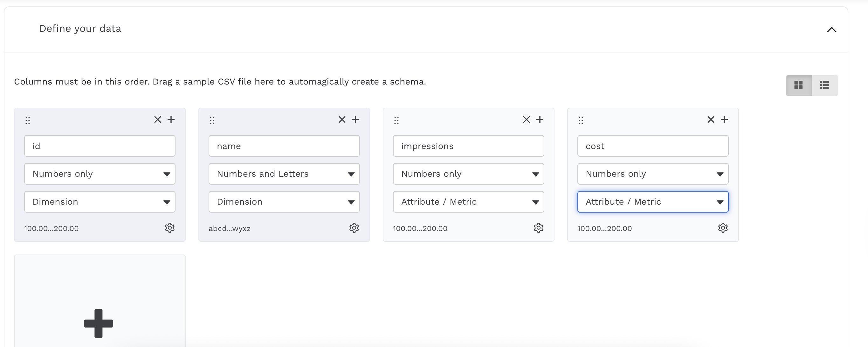Click the drag handle on name card

pos(212,120)
